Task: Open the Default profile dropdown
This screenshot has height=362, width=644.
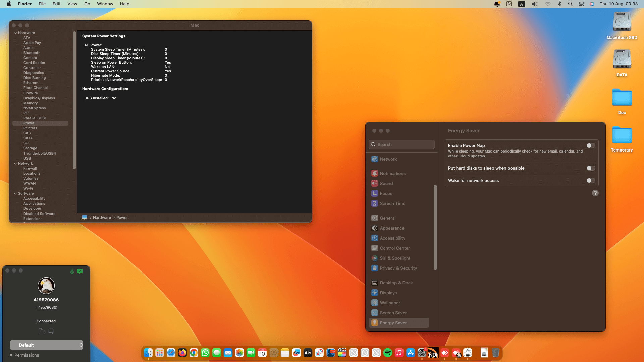Action: tap(46, 345)
